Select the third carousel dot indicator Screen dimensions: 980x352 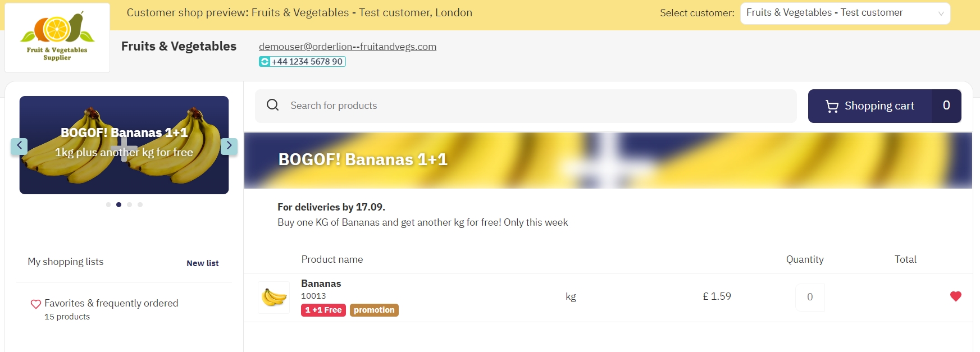(x=130, y=205)
